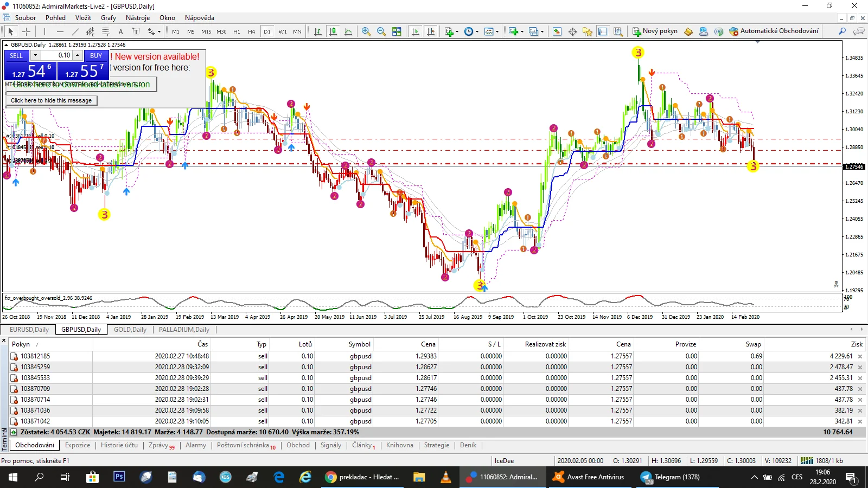Switch to GOLD,Daily chart tab
The width and height of the screenshot is (868, 488).
130,330
